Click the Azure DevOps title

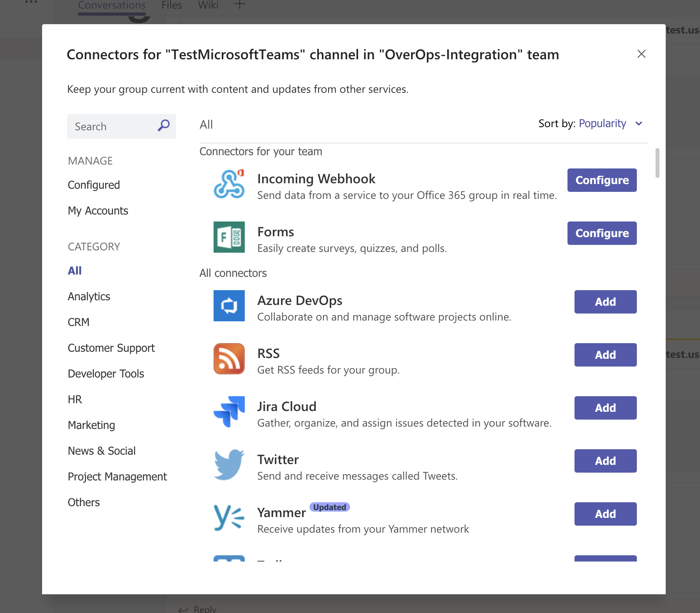(x=300, y=300)
